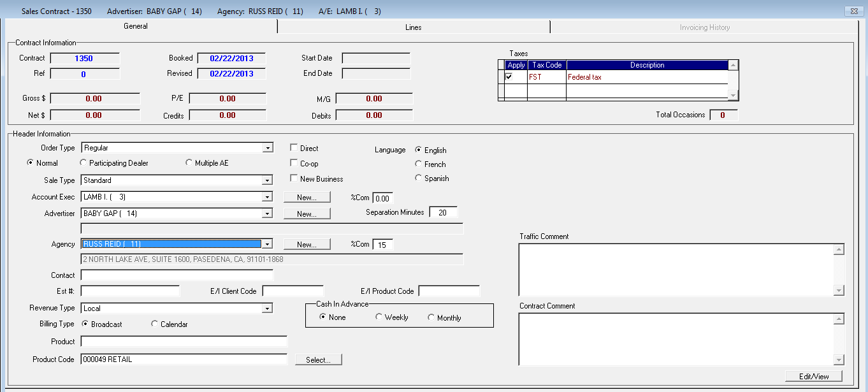Open the General tab
This screenshot has width=868, height=392.
click(136, 27)
